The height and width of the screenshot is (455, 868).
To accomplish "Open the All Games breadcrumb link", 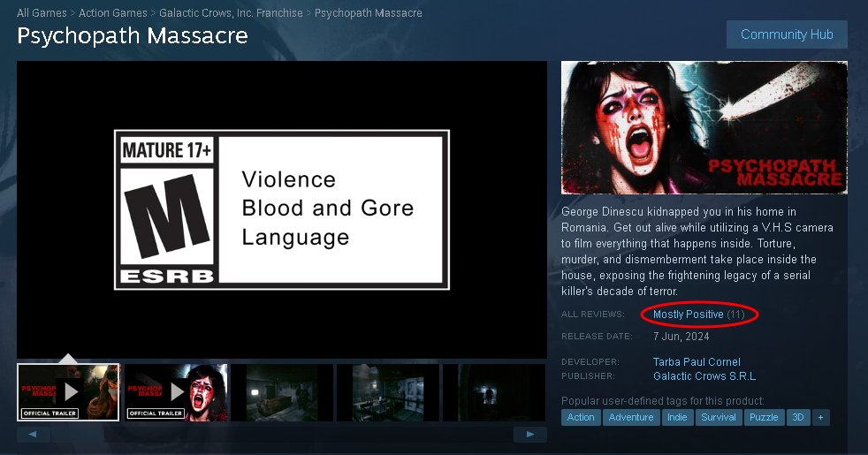I will [x=42, y=12].
